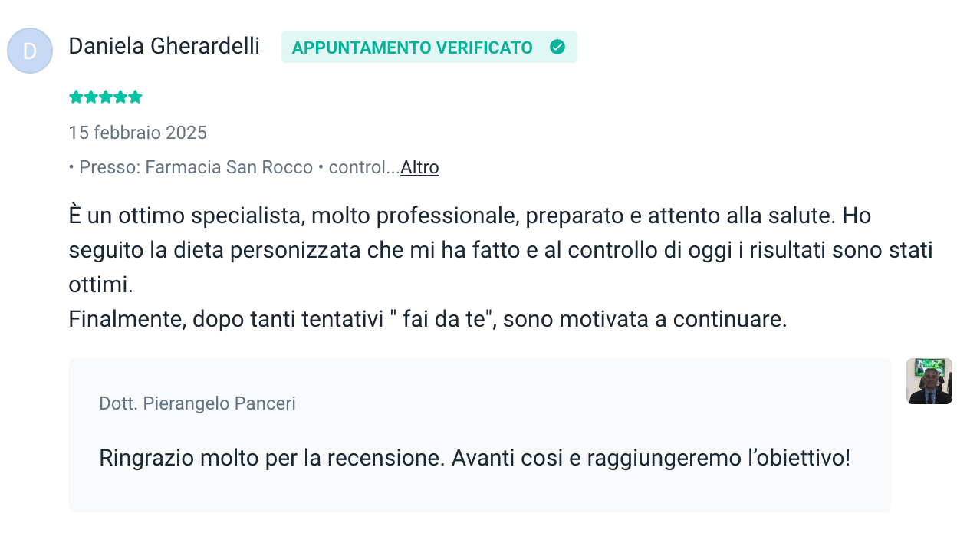Click the sentence starting with Finalmente
The image size is (980, 543).
[427, 319]
